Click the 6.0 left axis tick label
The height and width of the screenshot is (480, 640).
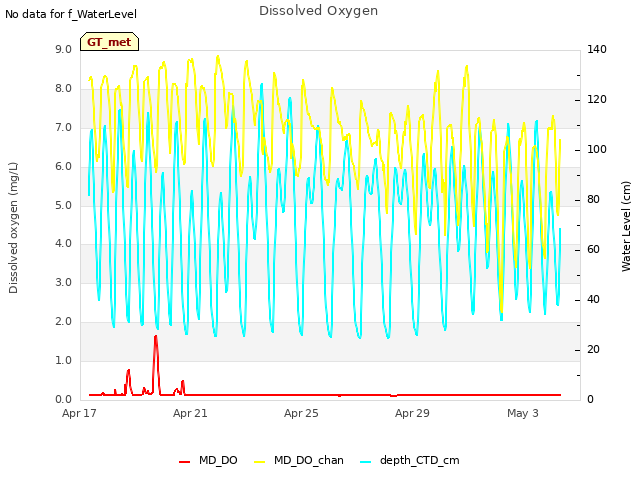tap(63, 167)
